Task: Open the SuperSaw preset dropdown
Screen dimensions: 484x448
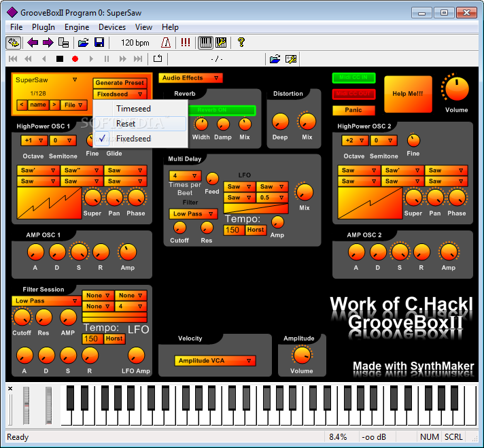Action: click(x=75, y=80)
